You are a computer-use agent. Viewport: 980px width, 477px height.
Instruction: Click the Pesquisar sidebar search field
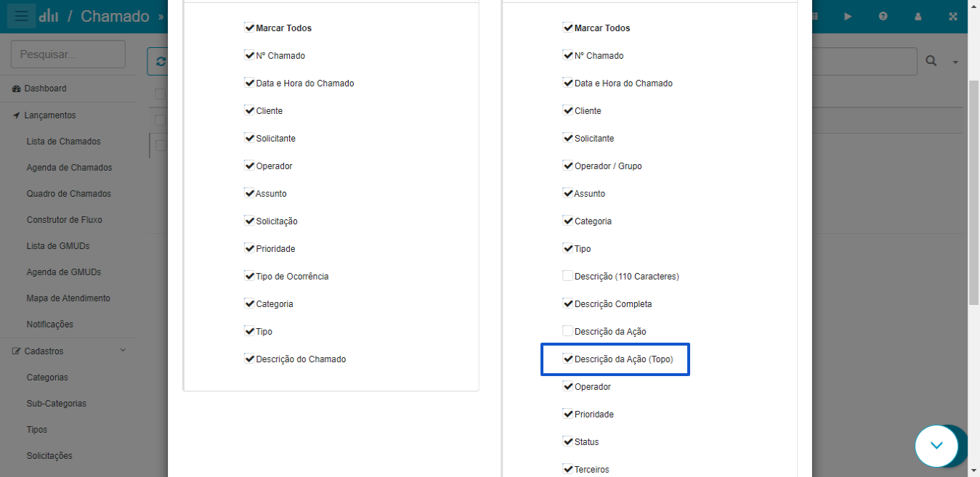[68, 54]
